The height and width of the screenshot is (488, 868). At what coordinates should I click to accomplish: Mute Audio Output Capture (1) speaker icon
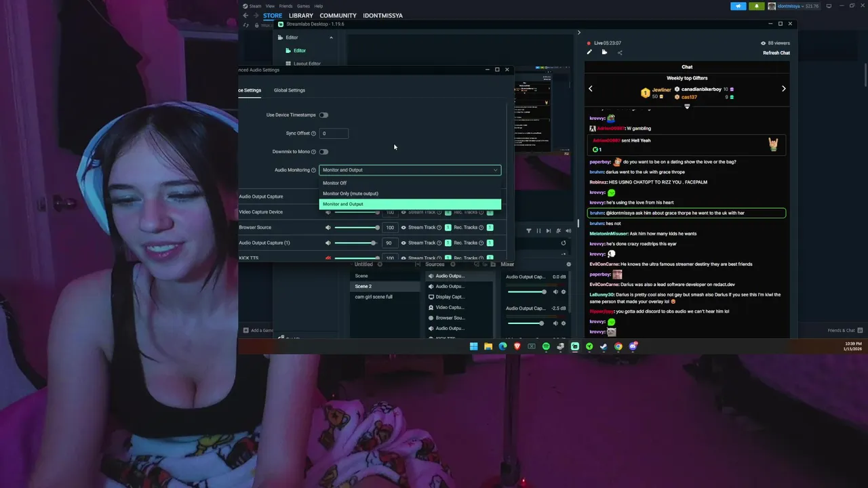[328, 243]
